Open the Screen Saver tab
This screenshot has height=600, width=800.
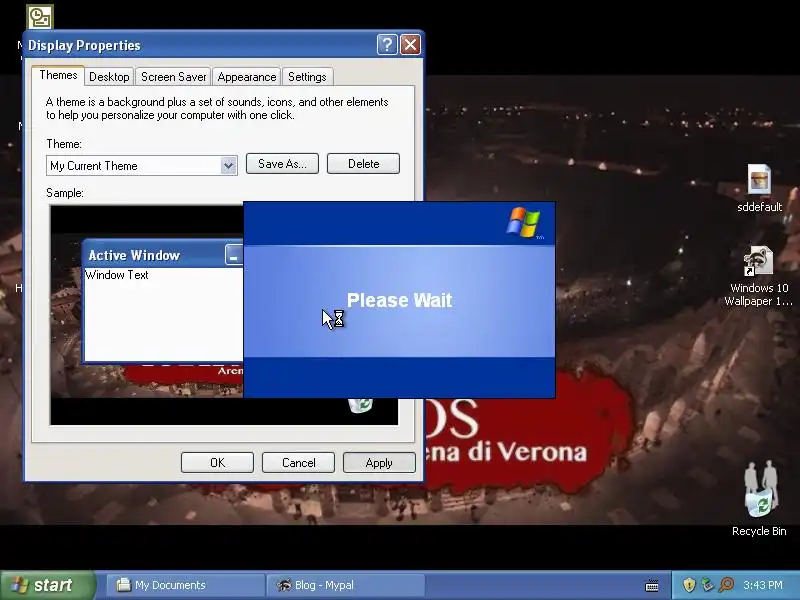[x=173, y=77]
